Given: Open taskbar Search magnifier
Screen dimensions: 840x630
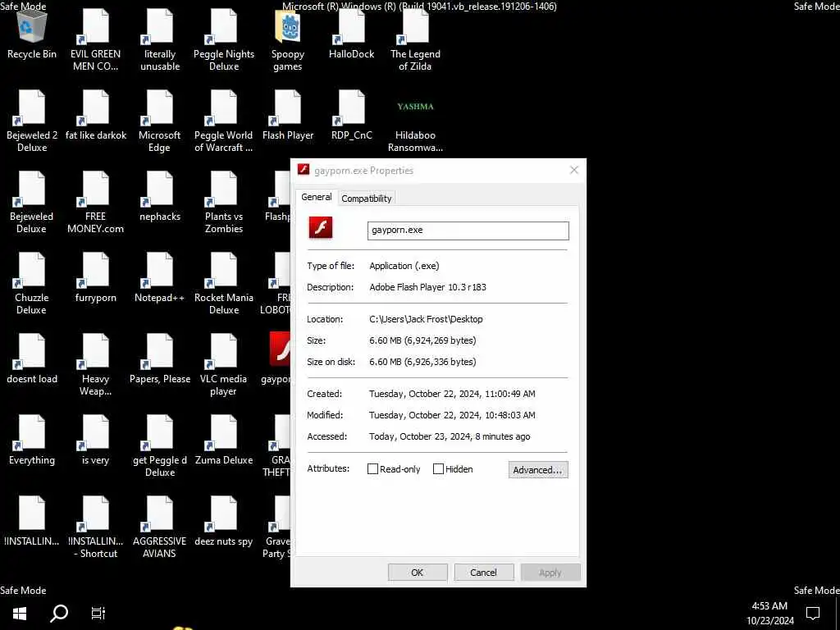Looking at the screenshot, I should (x=59, y=613).
